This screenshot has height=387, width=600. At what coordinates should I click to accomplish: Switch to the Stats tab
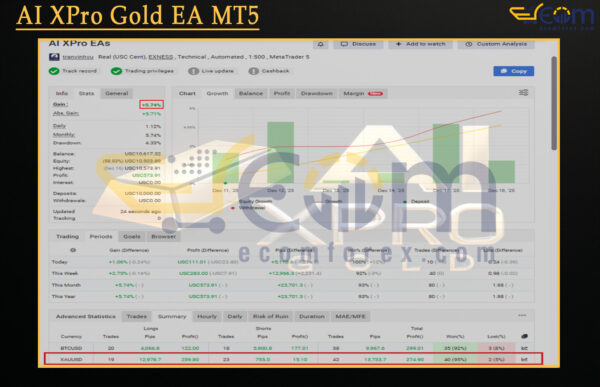(86, 93)
